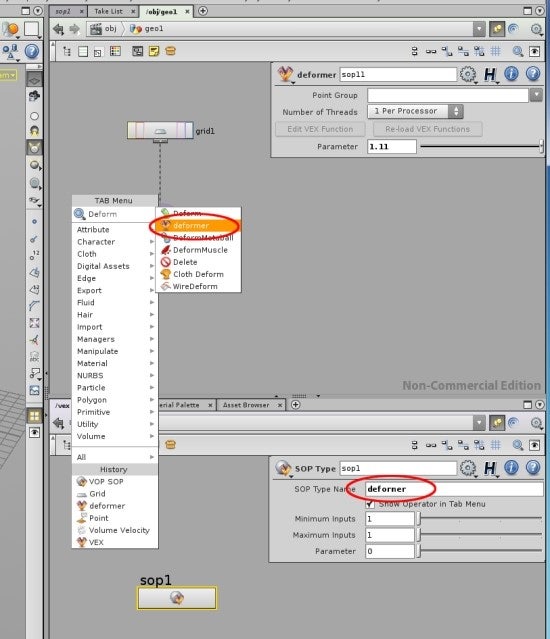Viewport: 550px width, 639px height.
Task: Adjust the deformer Parameter slider
Action: (x=482, y=146)
